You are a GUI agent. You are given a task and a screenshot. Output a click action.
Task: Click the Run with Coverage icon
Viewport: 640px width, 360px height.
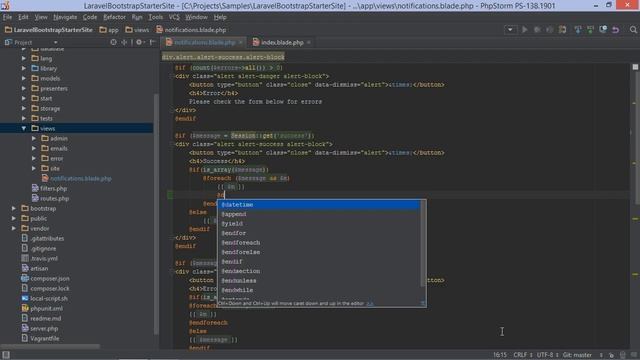(x=550, y=29)
